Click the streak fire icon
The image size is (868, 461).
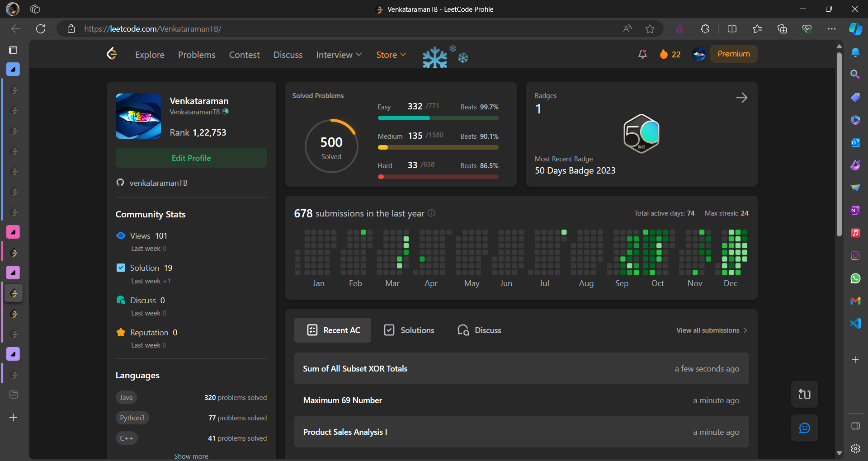point(664,54)
